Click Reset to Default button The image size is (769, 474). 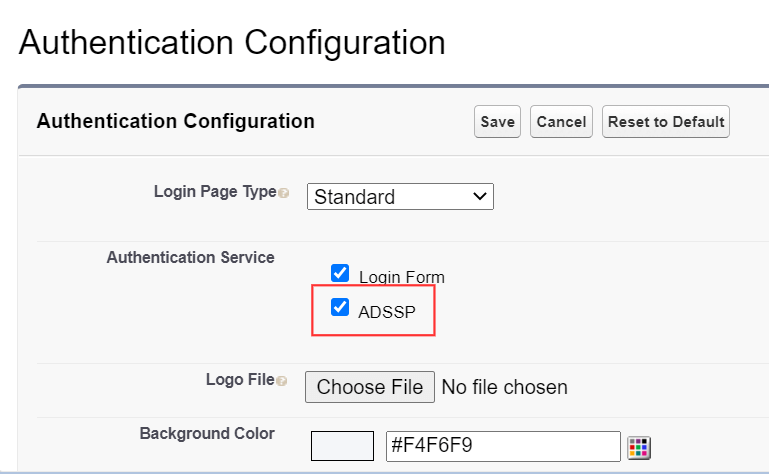click(666, 122)
